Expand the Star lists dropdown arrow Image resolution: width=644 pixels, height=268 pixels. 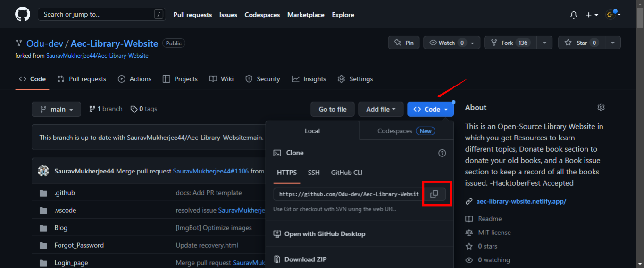pyautogui.click(x=613, y=43)
